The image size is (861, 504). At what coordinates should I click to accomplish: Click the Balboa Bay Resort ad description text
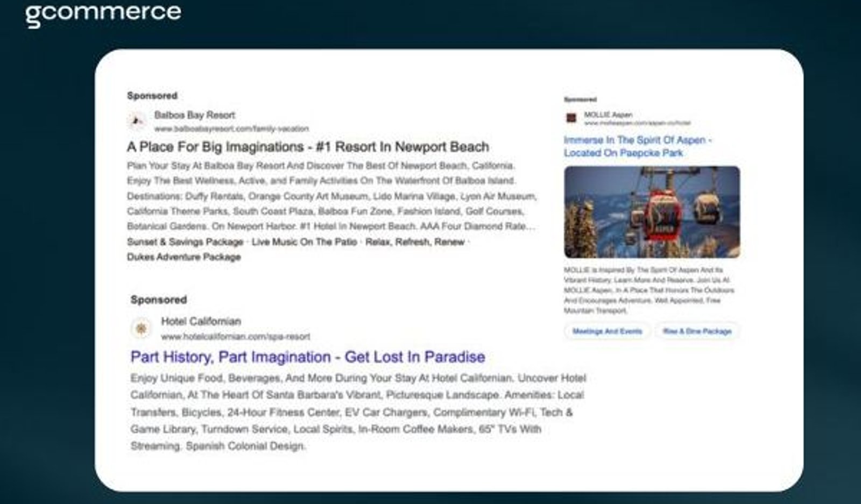pyautogui.click(x=331, y=196)
